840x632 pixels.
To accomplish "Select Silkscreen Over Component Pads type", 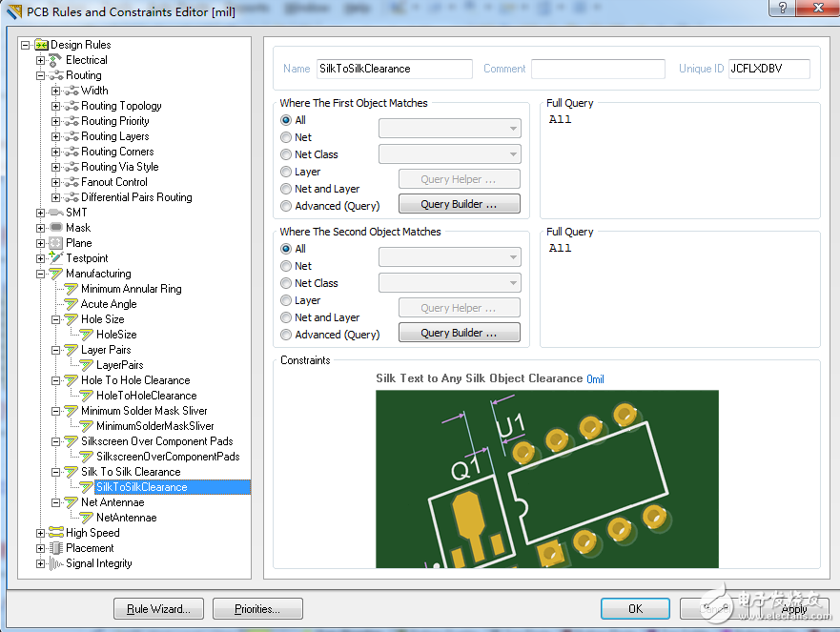I will click(x=157, y=441).
